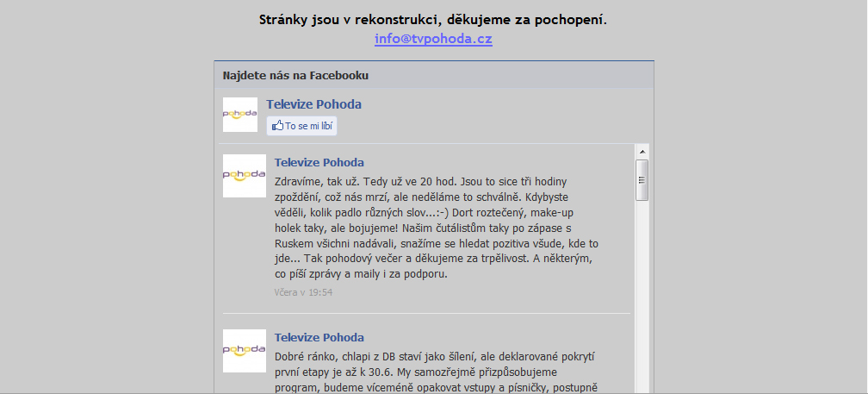Viewport: 868px width, 394px height.
Task: Click the feed's vertical scrollbar thumb
Action: tap(642, 180)
